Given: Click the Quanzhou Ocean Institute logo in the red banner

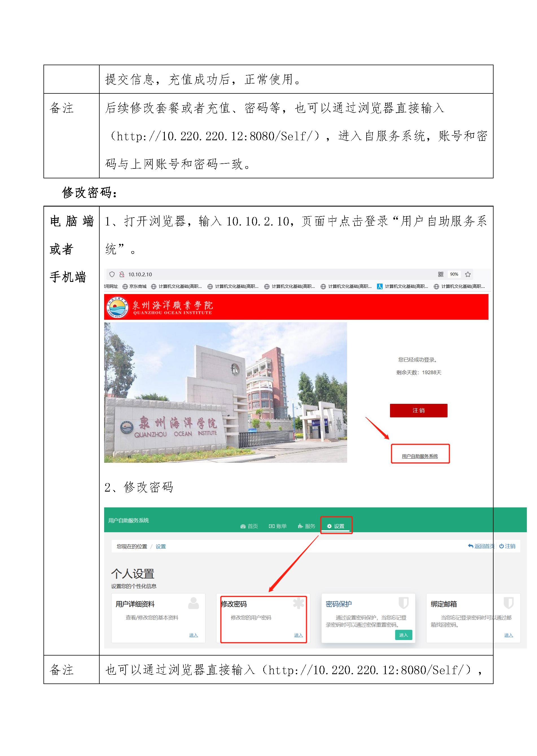Looking at the screenshot, I should pos(117,308).
